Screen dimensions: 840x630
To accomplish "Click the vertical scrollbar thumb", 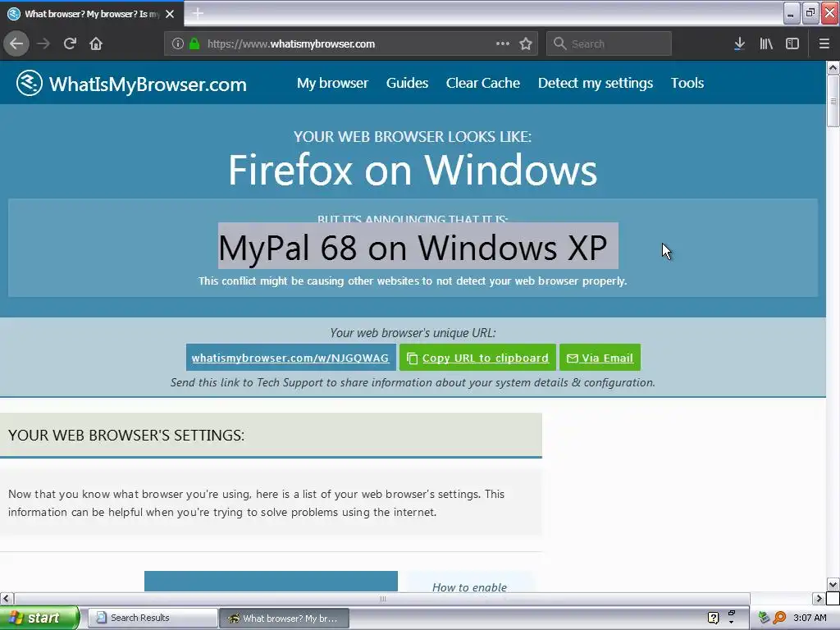I will [x=833, y=101].
